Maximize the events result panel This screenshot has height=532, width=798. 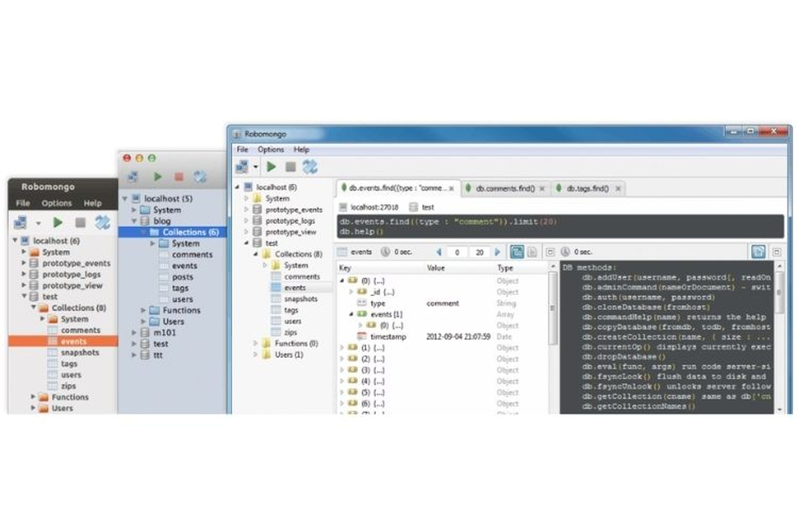550,252
